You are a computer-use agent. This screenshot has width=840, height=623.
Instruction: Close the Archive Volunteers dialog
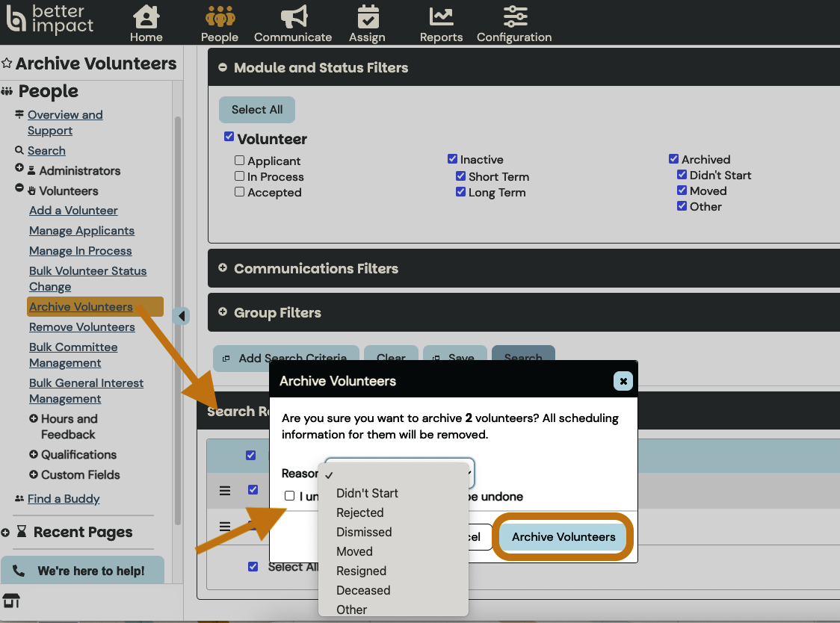tap(623, 381)
